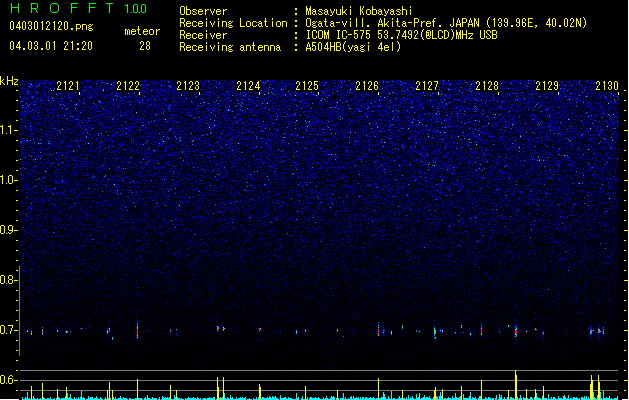The image size is (629, 400).
Task: Click the 'Observer' field label
Action: (x=203, y=11)
